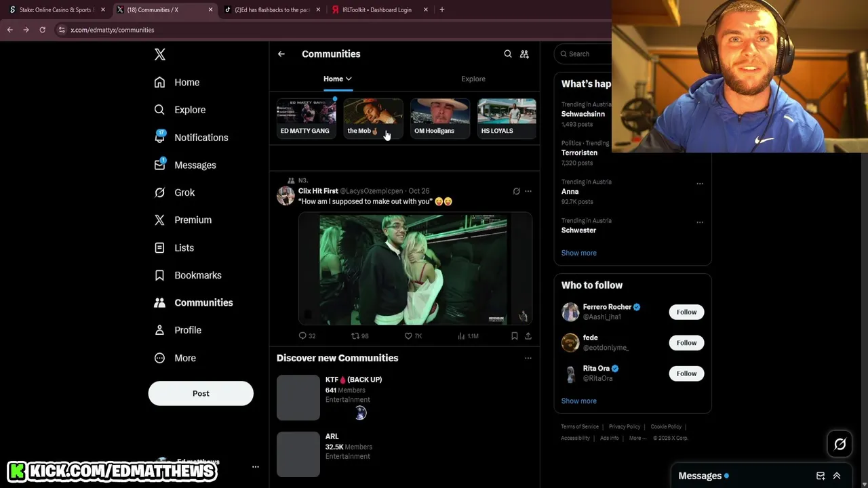Follow Ferrero Rocher
Viewport: 868px width, 488px height.
pos(686,312)
